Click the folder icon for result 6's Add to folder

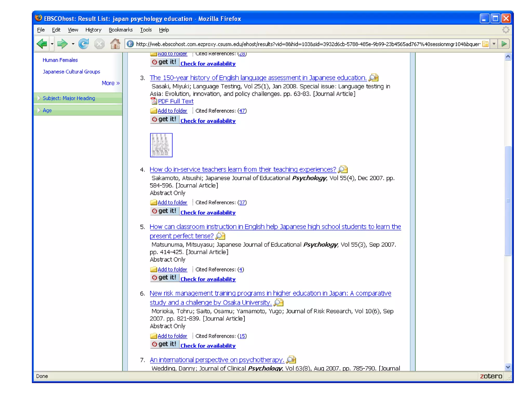154,336
